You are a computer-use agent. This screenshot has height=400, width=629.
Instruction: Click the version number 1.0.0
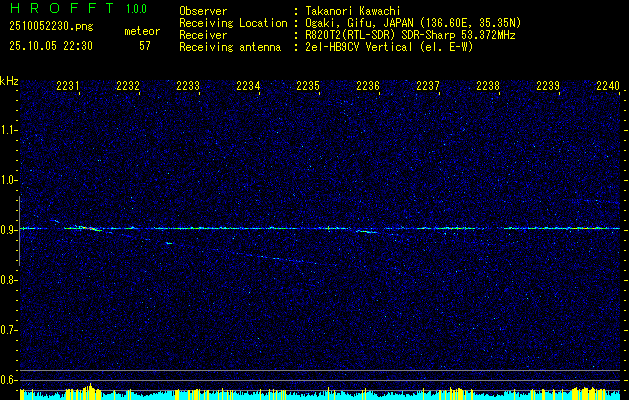[136, 9]
